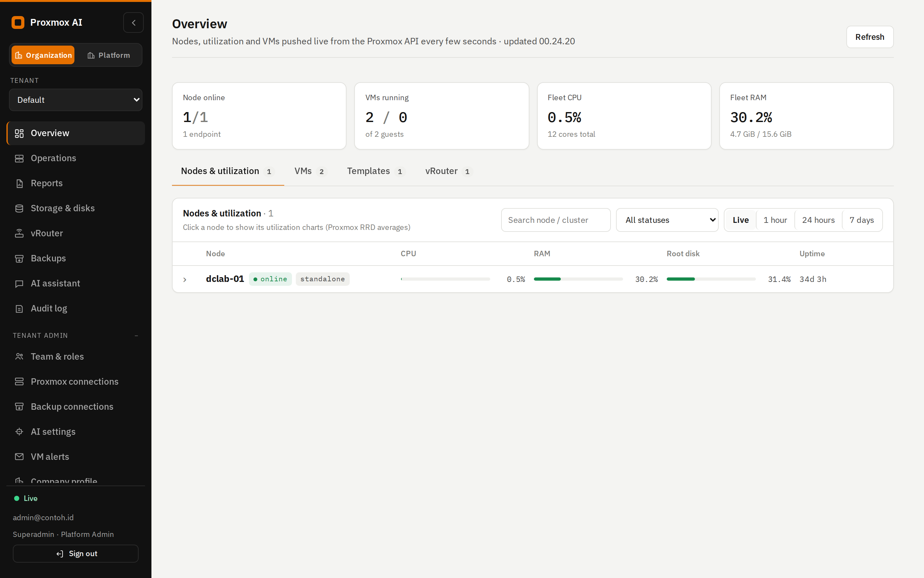This screenshot has height=578, width=924.
Task: Click the dclab-01 node name
Action: click(225, 279)
